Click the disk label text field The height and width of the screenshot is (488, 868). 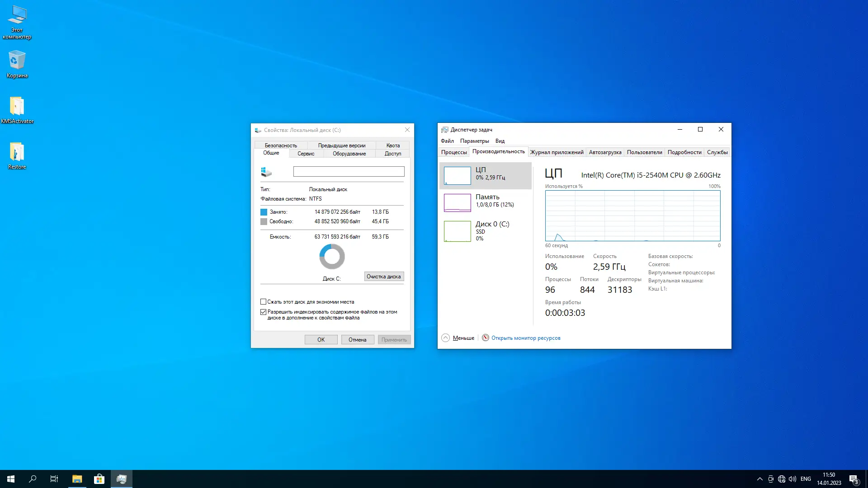(349, 172)
